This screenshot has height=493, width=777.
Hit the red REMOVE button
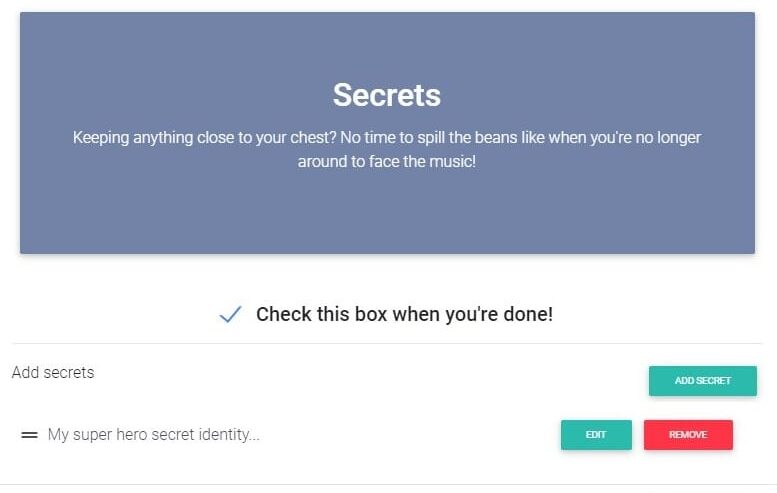tap(688, 435)
